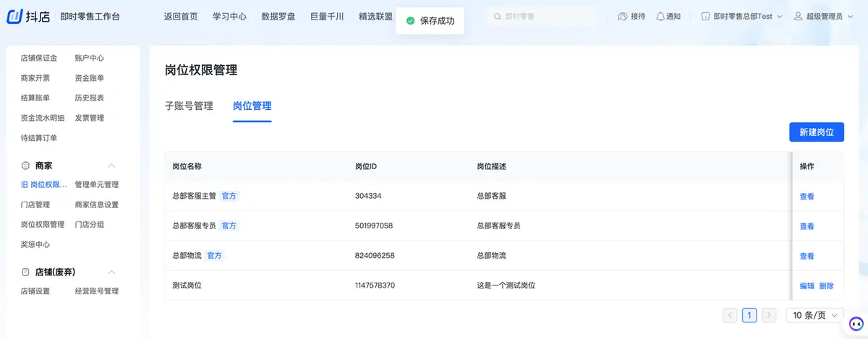
Task: Click 删除 for 测试岗位
Action: [x=826, y=286]
